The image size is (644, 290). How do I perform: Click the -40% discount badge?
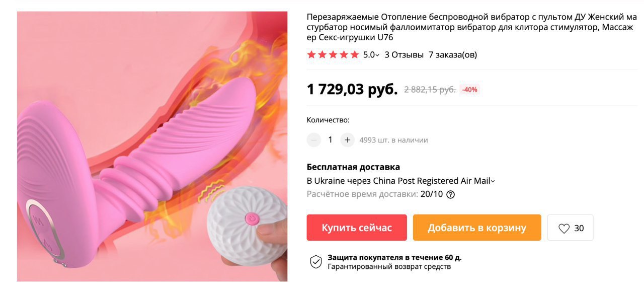click(x=469, y=90)
